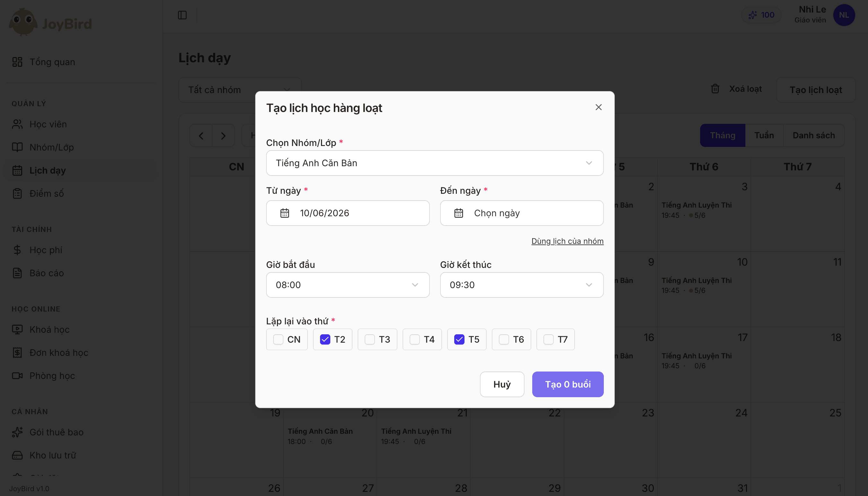
Task: Uncheck the T5 weekday checkbox
Action: pyautogui.click(x=459, y=339)
